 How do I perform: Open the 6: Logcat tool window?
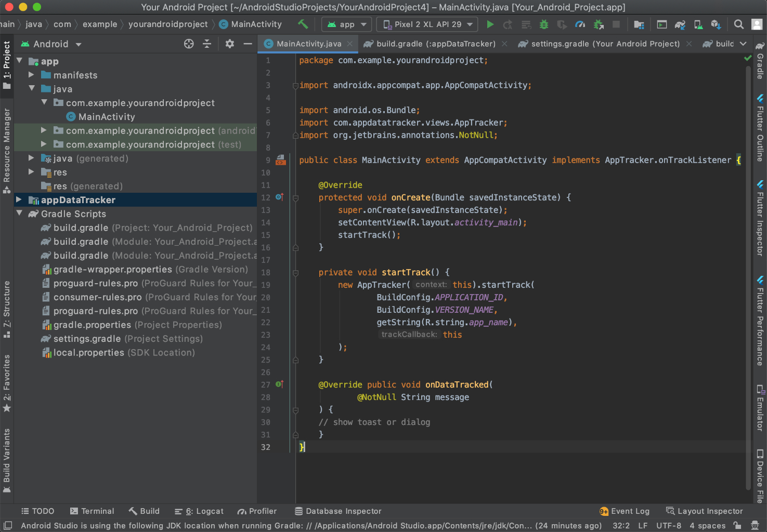[199, 511]
